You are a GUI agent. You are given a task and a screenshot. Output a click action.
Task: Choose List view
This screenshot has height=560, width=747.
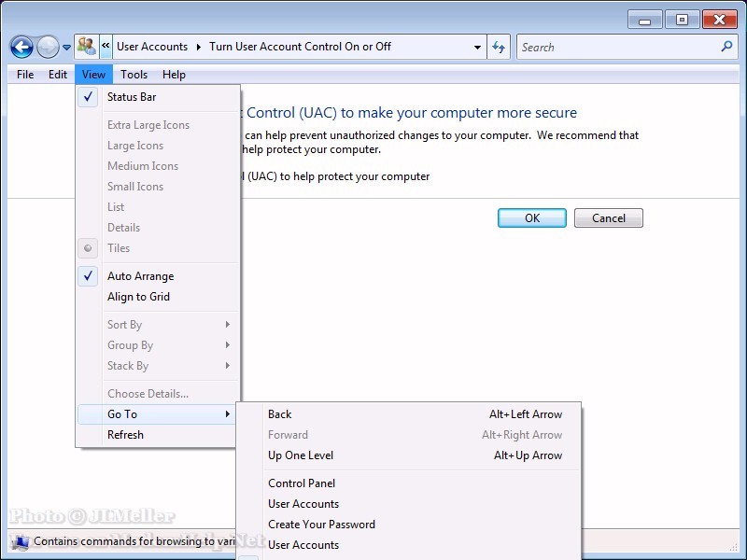click(x=158, y=206)
